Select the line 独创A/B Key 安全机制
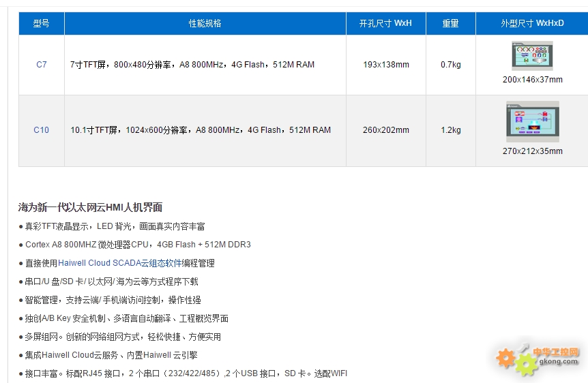The height and width of the screenshot is (383, 588). (123, 318)
